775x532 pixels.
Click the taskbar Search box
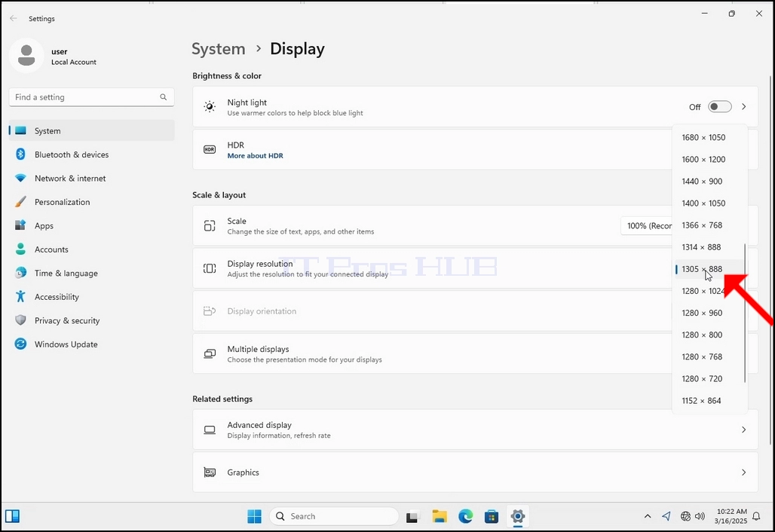click(x=334, y=516)
